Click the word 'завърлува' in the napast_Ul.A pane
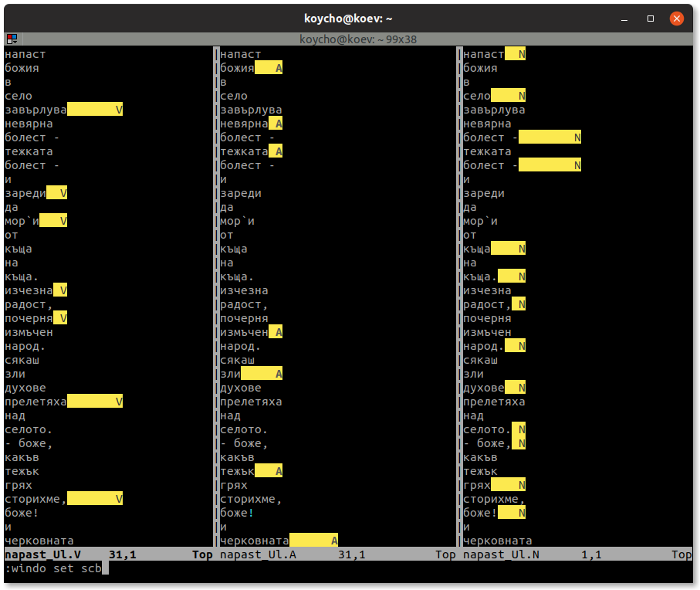The width and height of the screenshot is (700, 590). (252, 110)
